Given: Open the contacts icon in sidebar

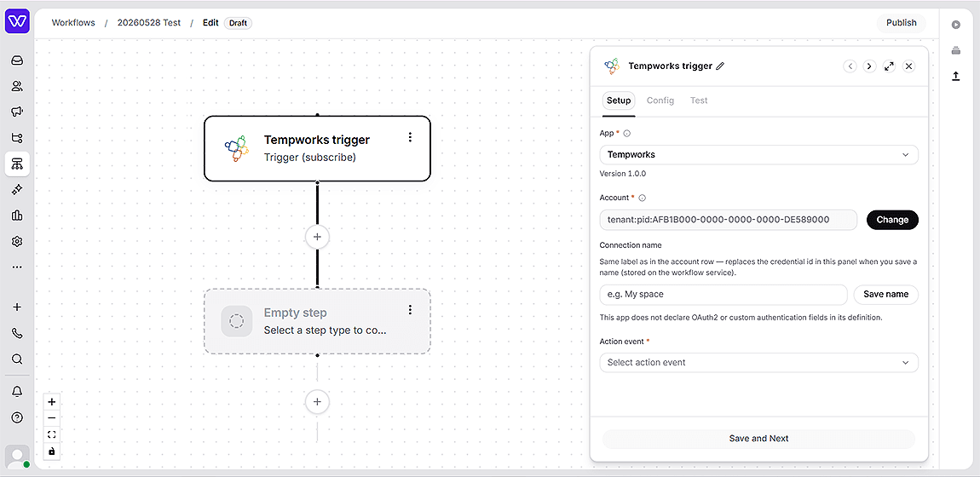Looking at the screenshot, I should [17, 86].
